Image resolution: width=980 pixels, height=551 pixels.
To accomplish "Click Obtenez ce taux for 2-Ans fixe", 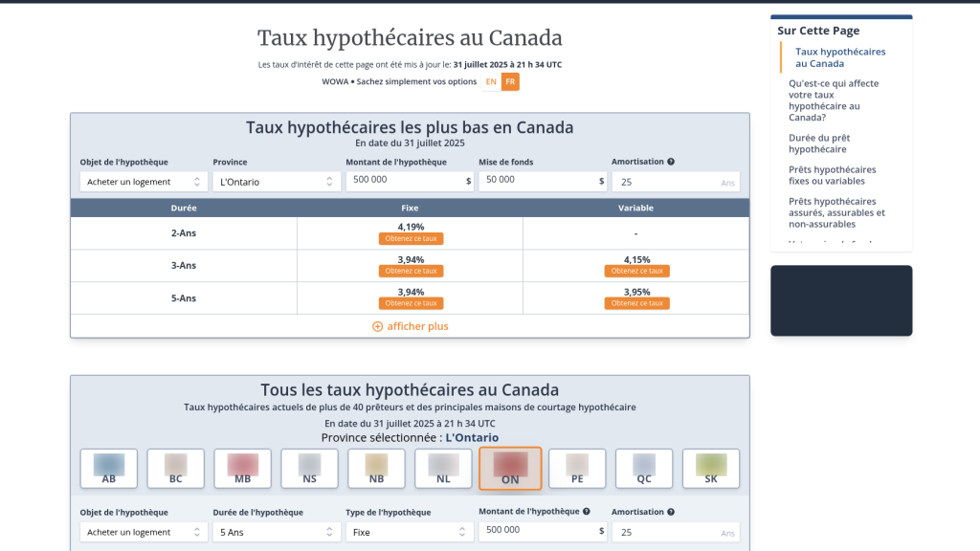I will click(411, 238).
